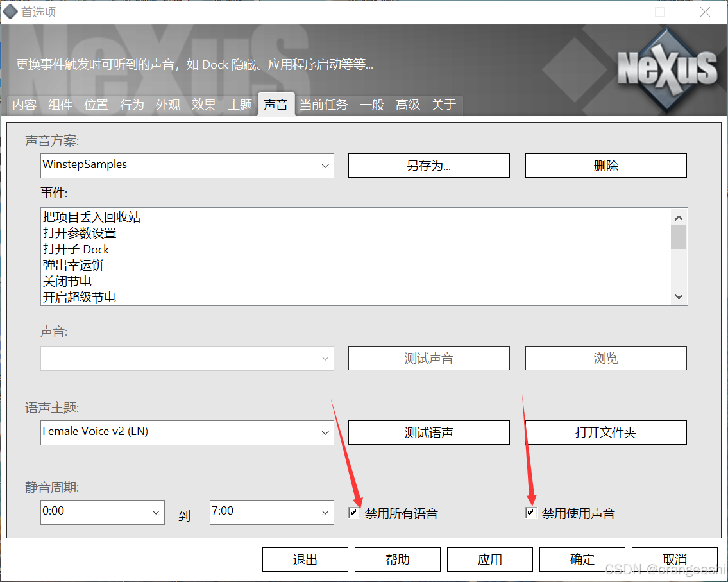The width and height of the screenshot is (728, 582).
Task: Open the 7:00 mute end time dropdown
Action: point(271,512)
